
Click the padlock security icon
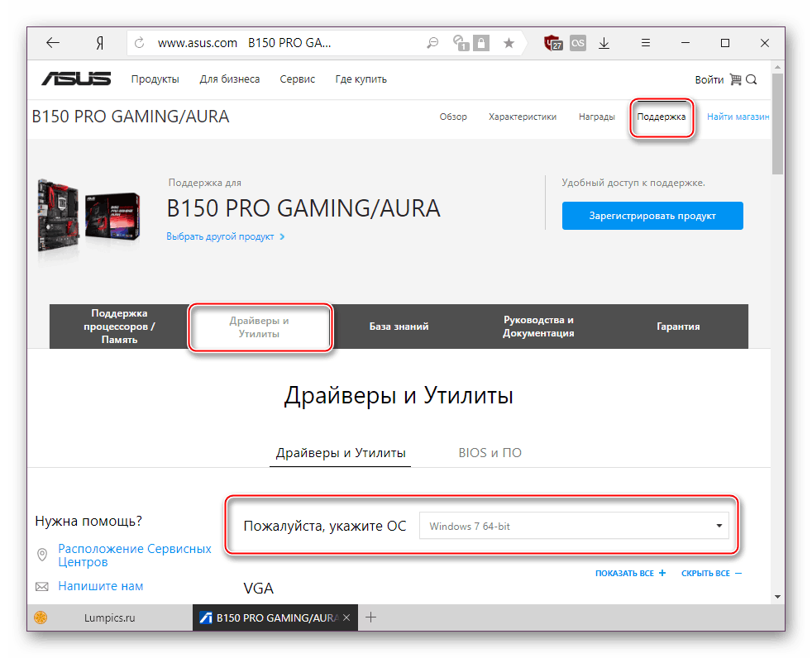tap(481, 43)
